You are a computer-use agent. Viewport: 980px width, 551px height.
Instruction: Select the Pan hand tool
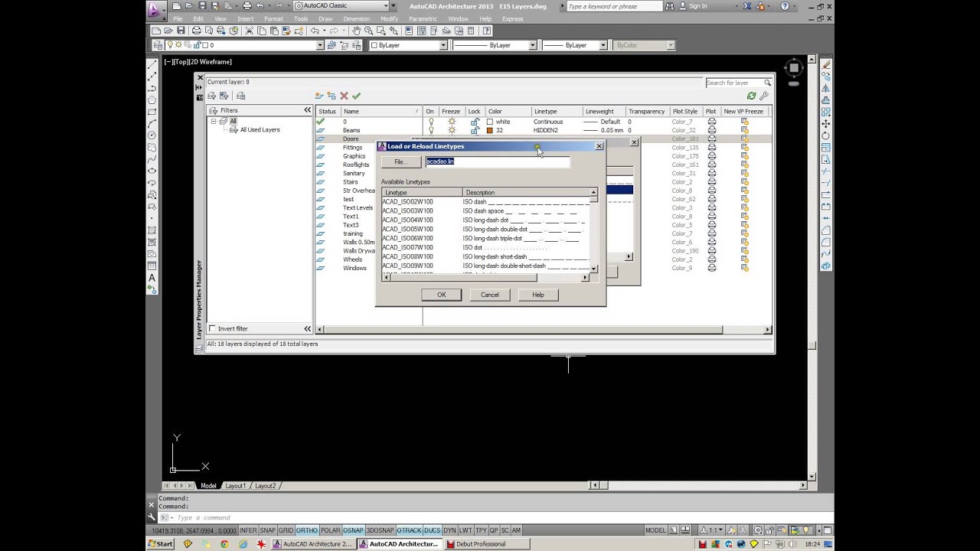point(356,31)
